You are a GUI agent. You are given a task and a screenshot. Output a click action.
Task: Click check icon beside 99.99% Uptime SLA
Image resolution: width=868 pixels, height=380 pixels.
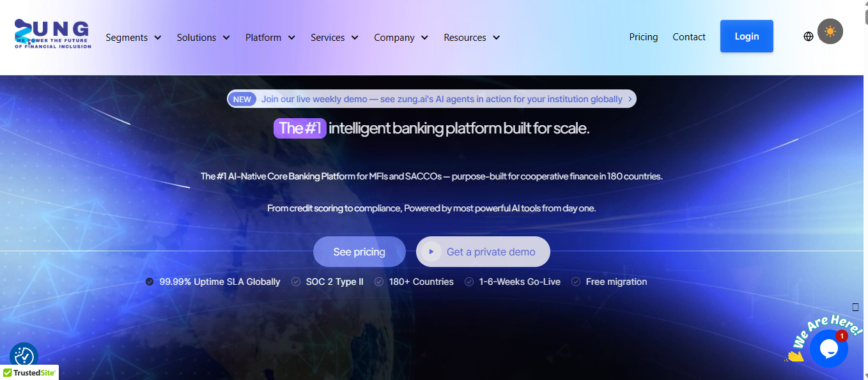click(x=150, y=282)
